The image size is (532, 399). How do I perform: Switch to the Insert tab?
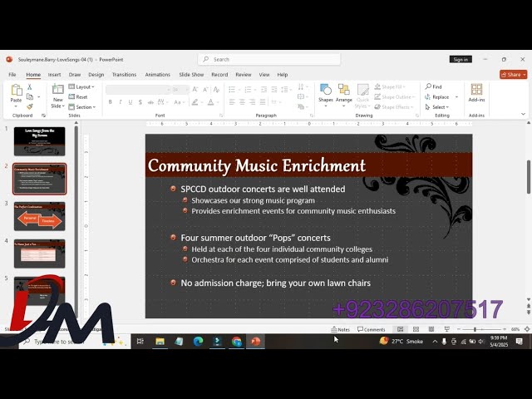pyautogui.click(x=54, y=75)
